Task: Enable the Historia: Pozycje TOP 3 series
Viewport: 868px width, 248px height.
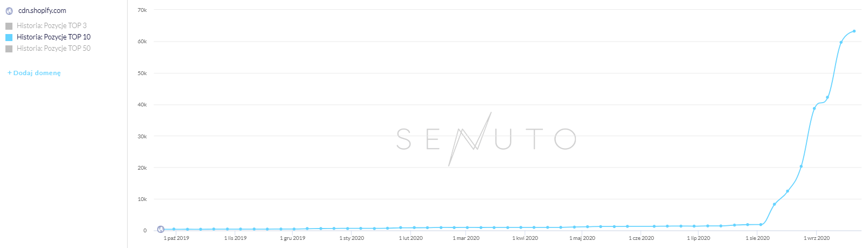Action: [x=51, y=25]
